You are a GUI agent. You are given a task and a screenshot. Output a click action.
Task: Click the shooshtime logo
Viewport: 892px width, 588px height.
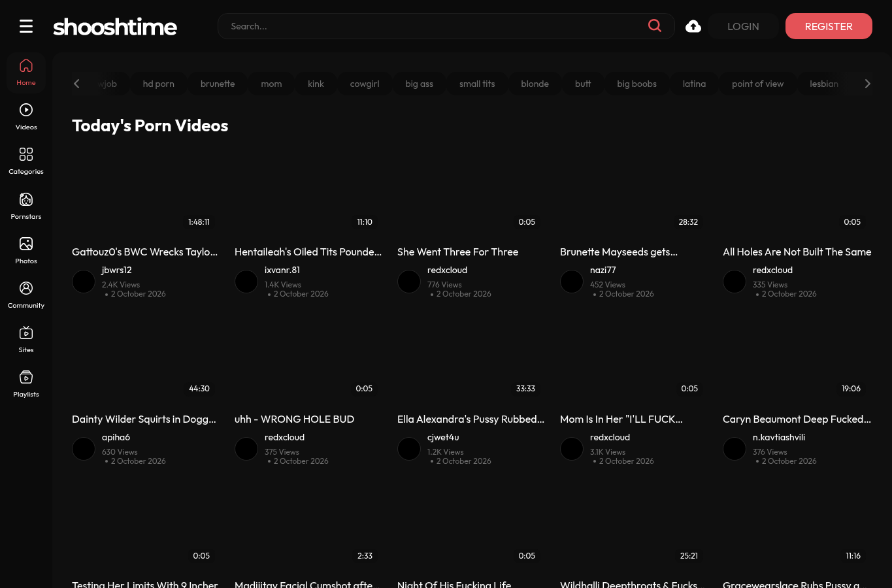pyautogui.click(x=115, y=27)
